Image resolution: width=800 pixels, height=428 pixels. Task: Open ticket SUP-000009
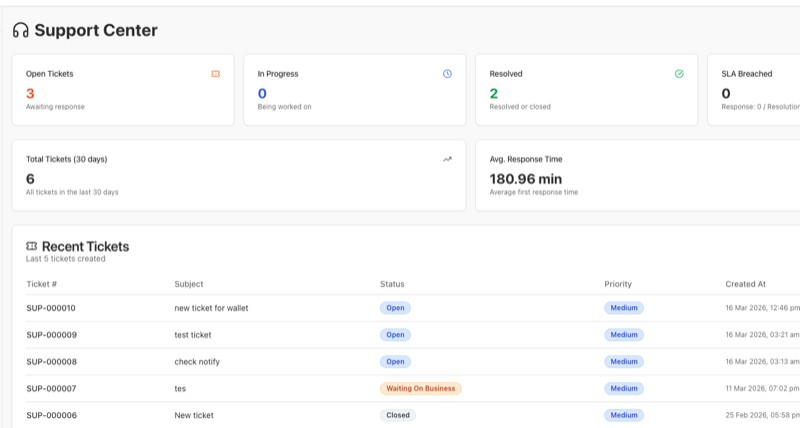pos(52,335)
